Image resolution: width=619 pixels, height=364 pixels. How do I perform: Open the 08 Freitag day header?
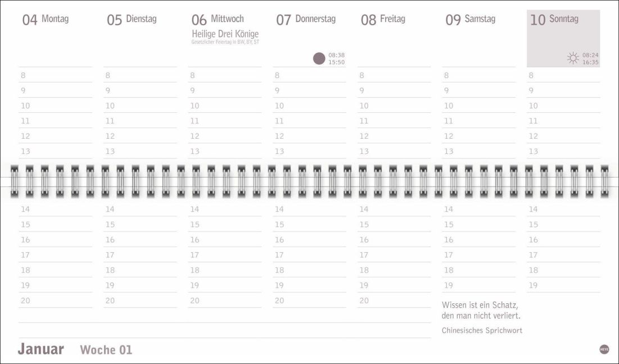[385, 20]
